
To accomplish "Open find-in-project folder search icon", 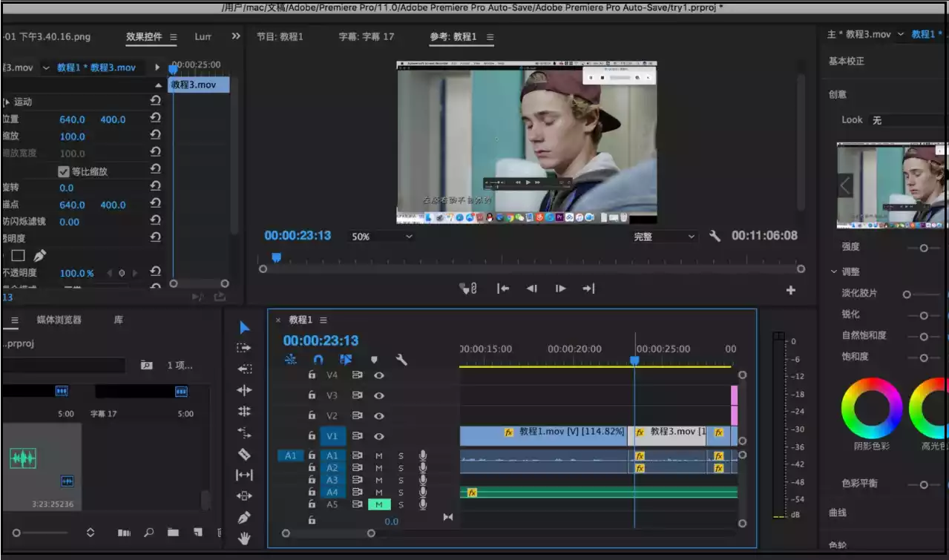I will tap(147, 366).
